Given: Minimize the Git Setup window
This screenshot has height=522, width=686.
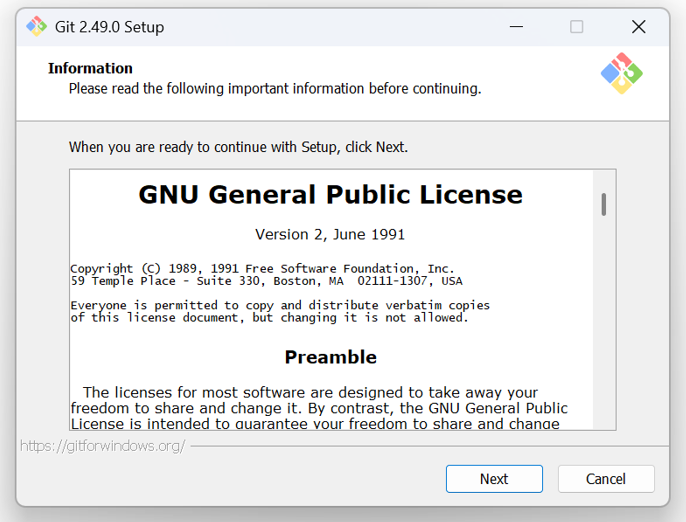Looking at the screenshot, I should pos(516,27).
